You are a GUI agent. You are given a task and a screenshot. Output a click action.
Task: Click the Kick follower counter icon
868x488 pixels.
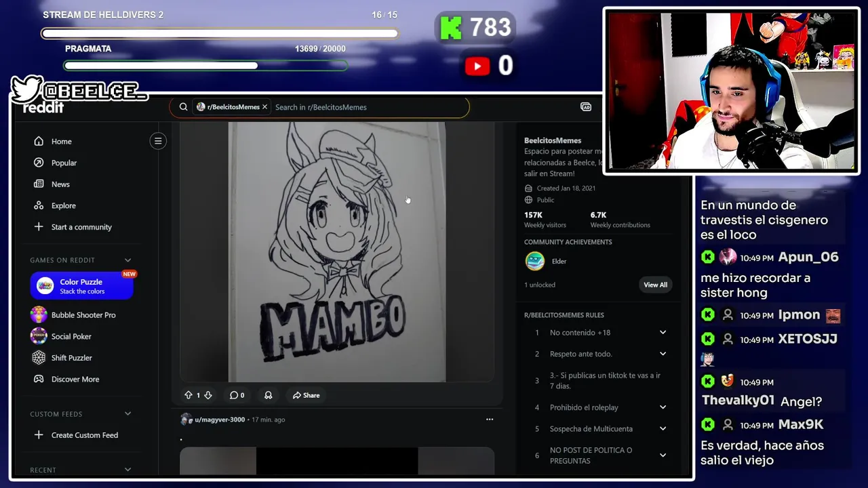(451, 28)
